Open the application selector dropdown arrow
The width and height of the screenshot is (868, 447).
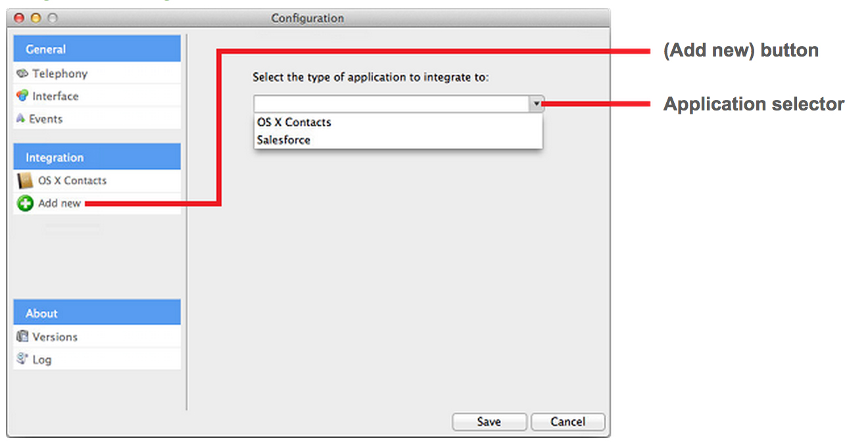[x=537, y=104]
